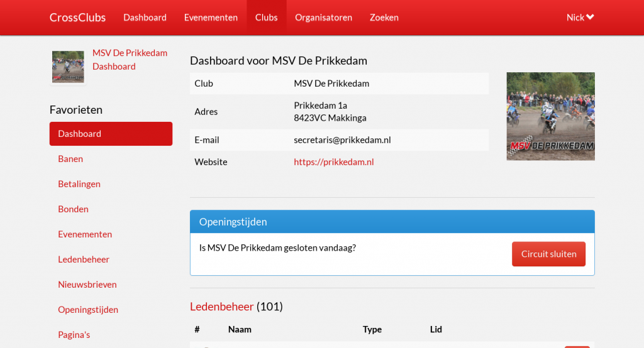Open Evenementen in the top navbar

coord(211,18)
